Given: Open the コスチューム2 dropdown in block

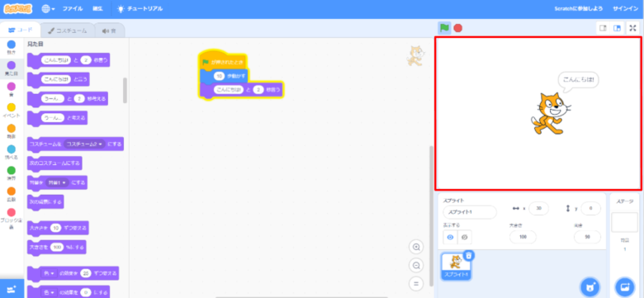Looking at the screenshot, I should click(x=84, y=144).
